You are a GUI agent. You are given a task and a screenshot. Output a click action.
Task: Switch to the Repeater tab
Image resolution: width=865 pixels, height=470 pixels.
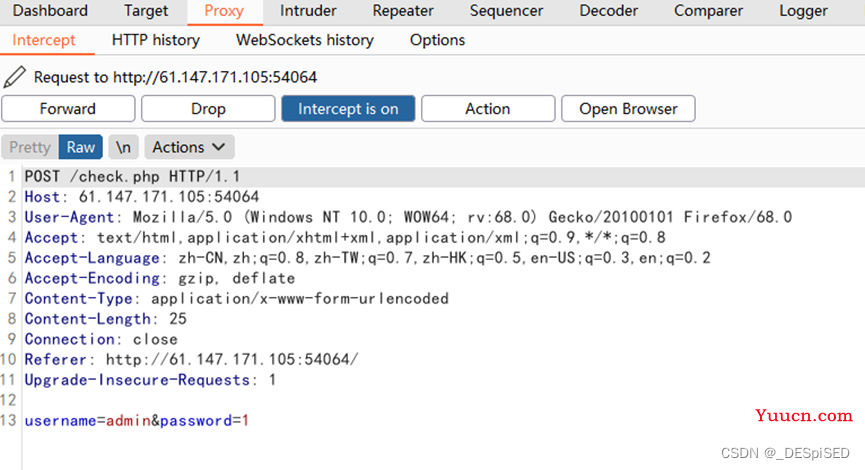pyautogui.click(x=403, y=11)
